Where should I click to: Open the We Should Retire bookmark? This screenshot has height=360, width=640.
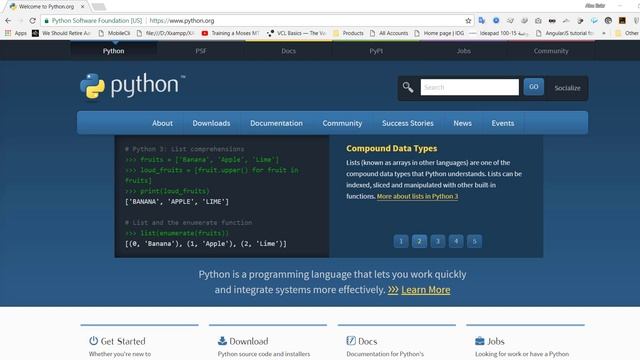(61, 33)
